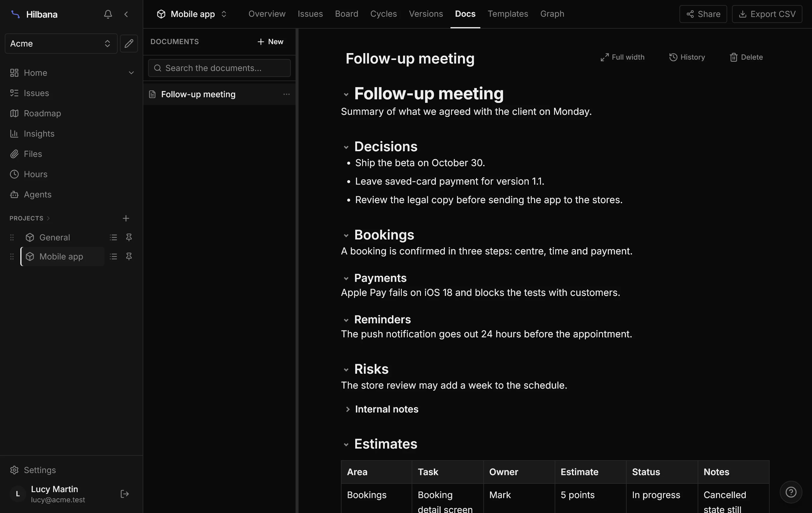
Task: Switch to the Issues tab
Action: 310,14
